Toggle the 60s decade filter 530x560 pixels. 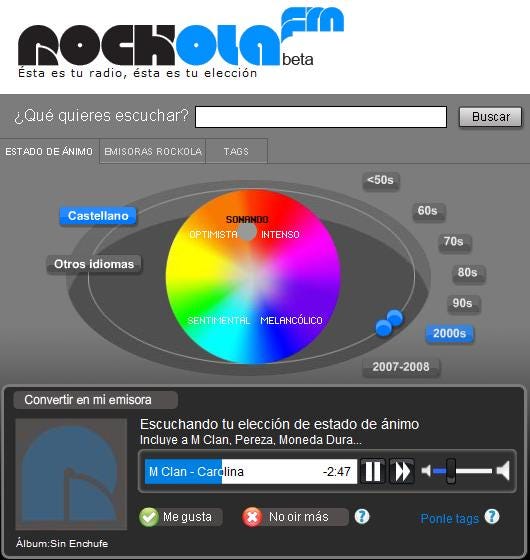pos(428,211)
